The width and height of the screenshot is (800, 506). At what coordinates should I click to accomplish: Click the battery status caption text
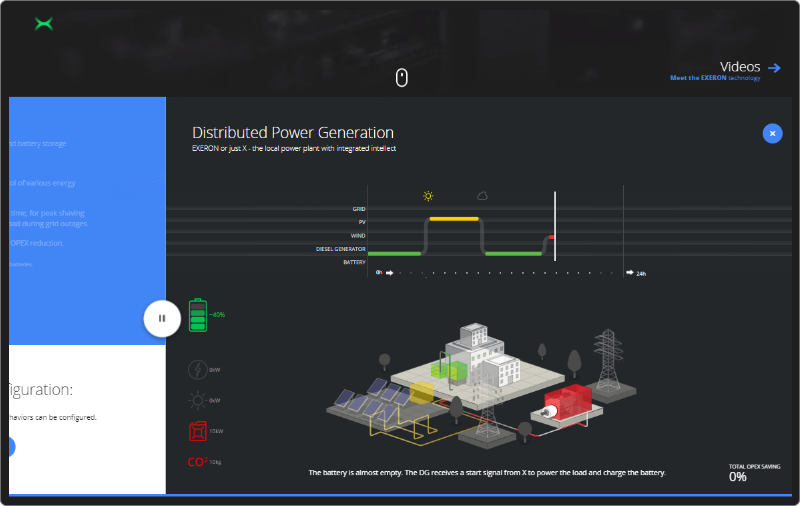coord(487,473)
